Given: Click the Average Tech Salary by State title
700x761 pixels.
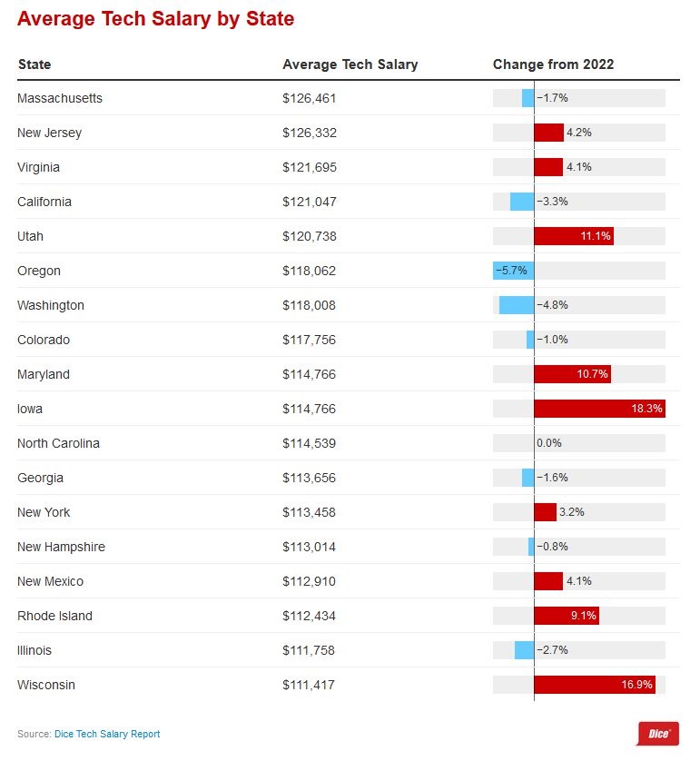Looking at the screenshot, I should tap(155, 19).
